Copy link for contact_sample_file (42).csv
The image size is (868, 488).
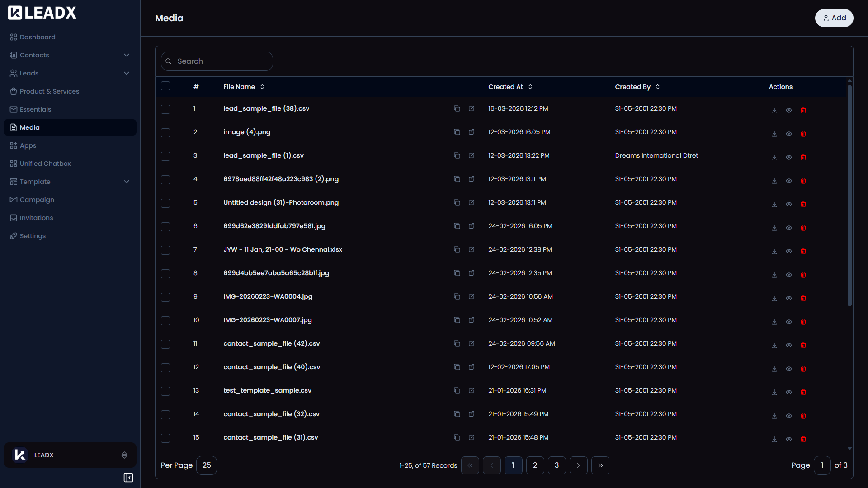(x=457, y=343)
